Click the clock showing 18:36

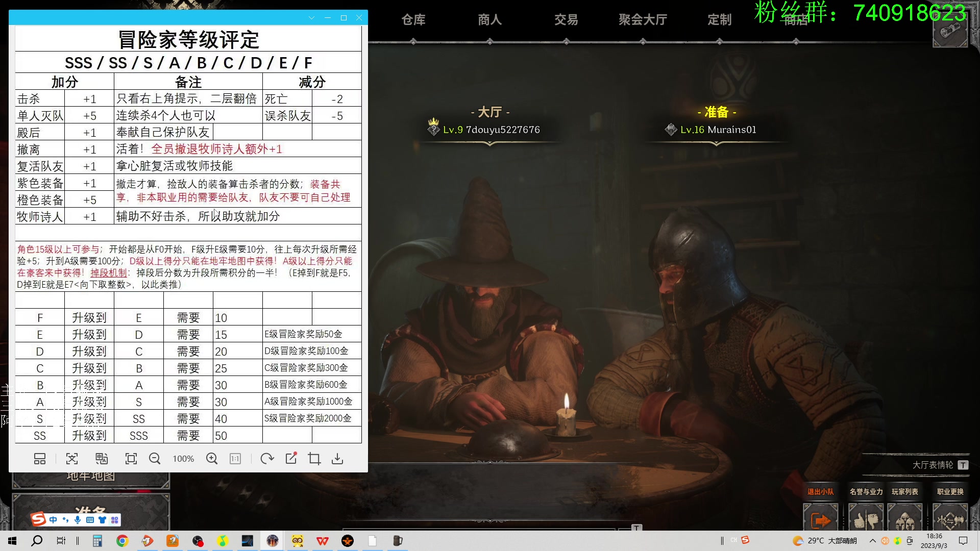[934, 541]
